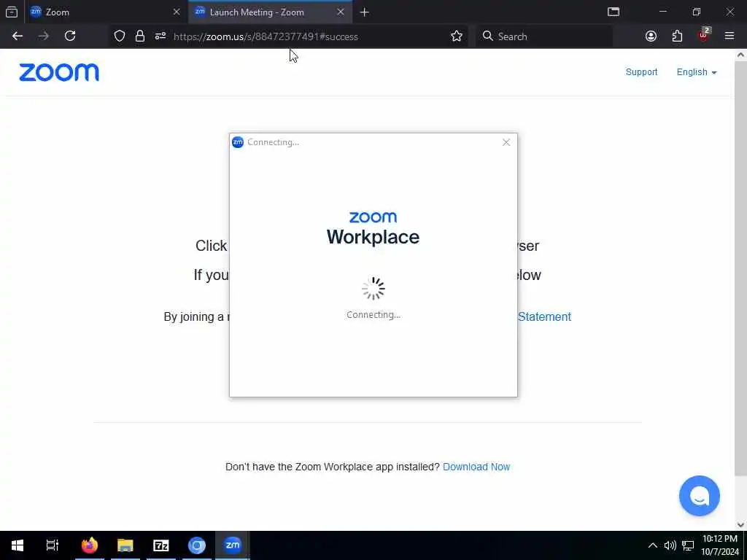The image size is (747, 560).
Task: Click the volume speaker tray icon
Action: point(670,545)
